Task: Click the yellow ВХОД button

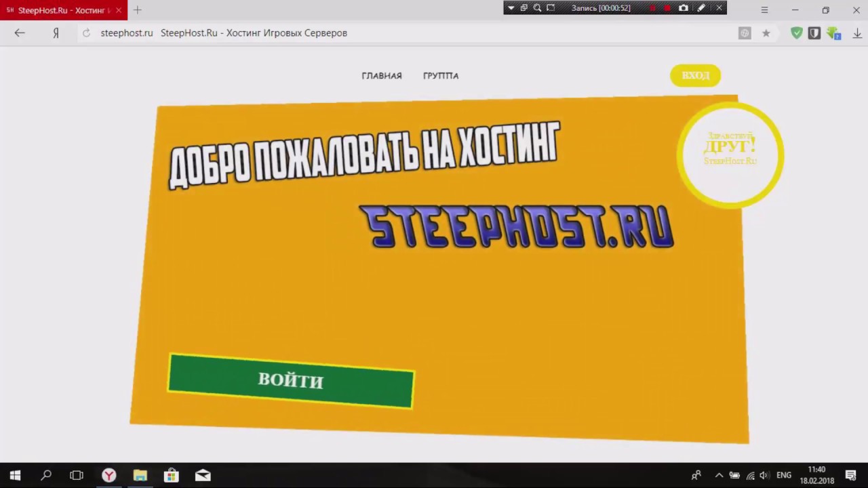Action: 695,75
